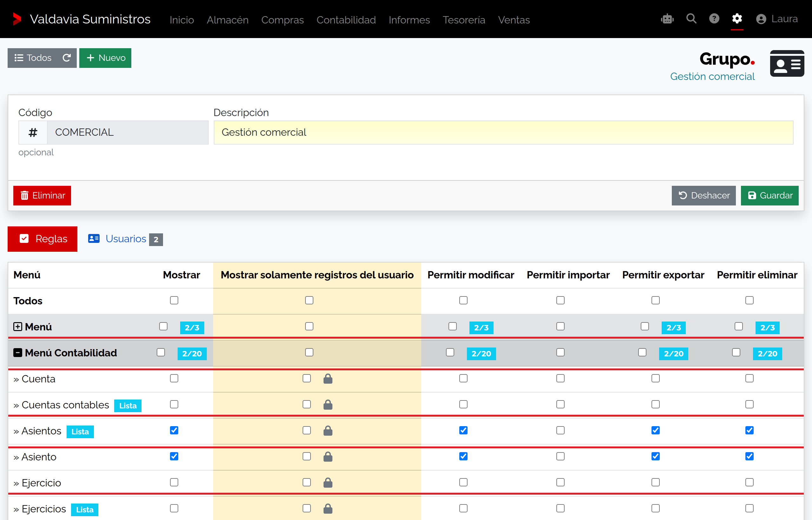Check Permitir modificar for Cuenta row
The width and height of the screenshot is (812, 520).
tap(463, 378)
